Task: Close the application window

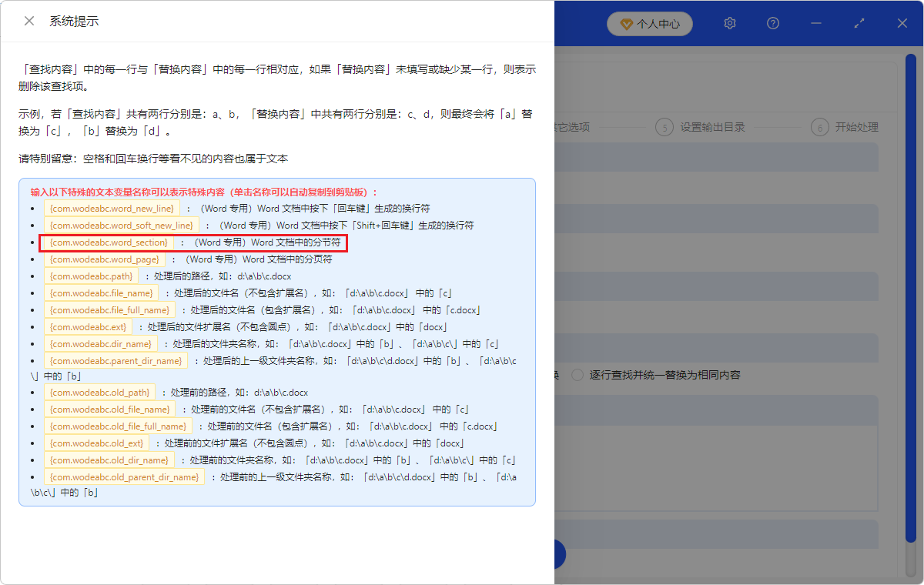Action: [902, 23]
